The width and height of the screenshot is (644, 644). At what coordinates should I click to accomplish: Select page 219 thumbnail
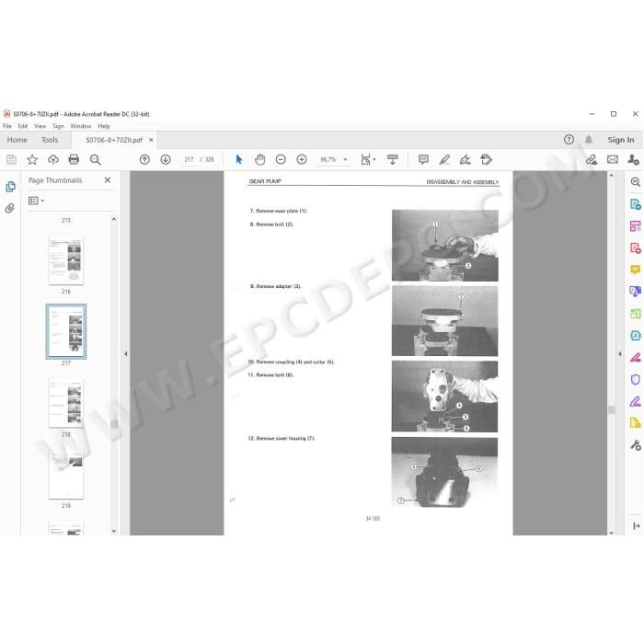click(65, 475)
